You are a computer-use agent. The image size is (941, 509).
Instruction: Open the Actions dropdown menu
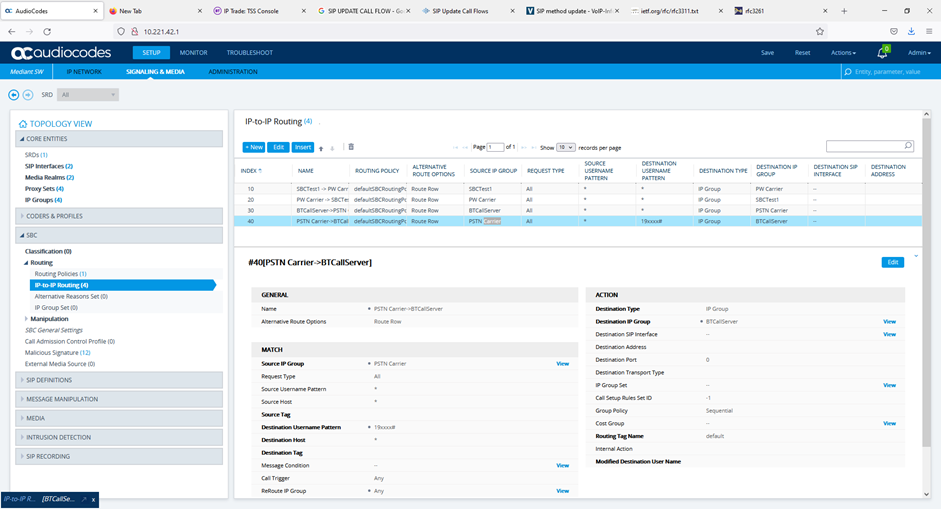pos(843,53)
